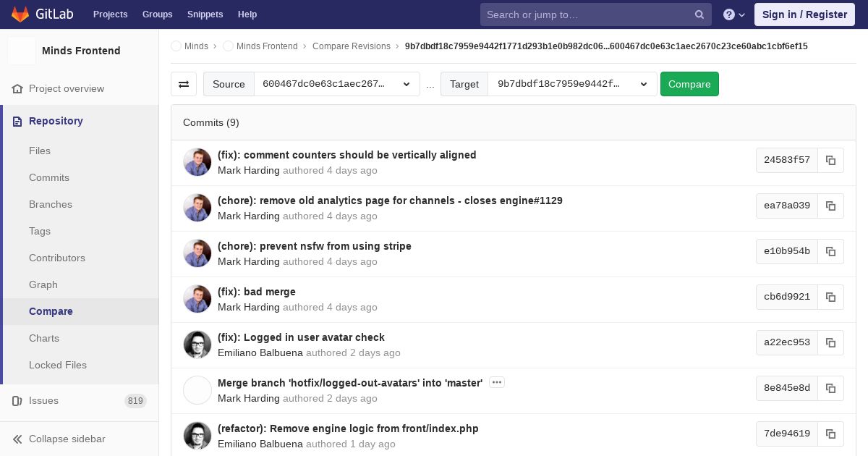Click avatar beside prevent nsfw commit
The height and width of the screenshot is (456, 868).
(197, 253)
